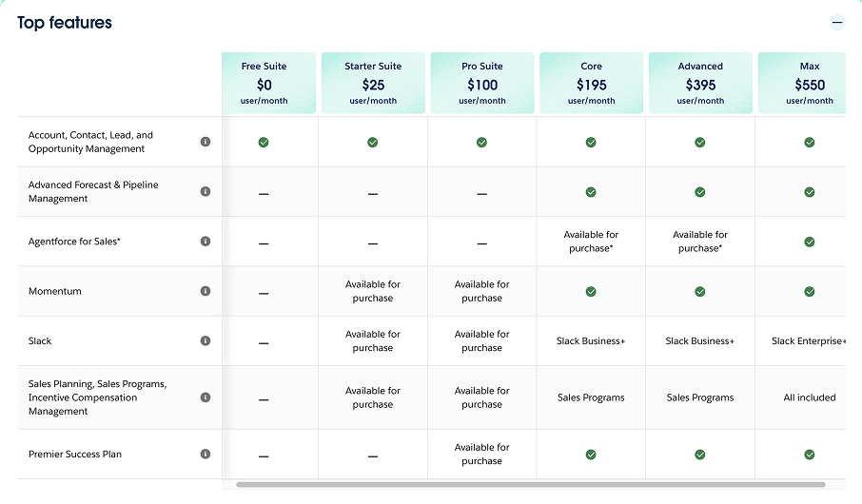Collapse the Top features section
The image size is (862, 504).
click(836, 23)
